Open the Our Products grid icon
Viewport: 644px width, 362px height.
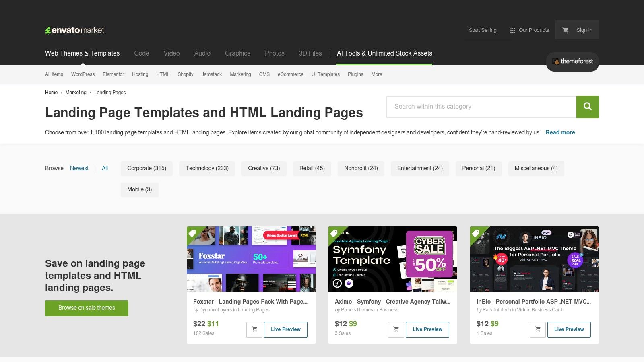[512, 30]
